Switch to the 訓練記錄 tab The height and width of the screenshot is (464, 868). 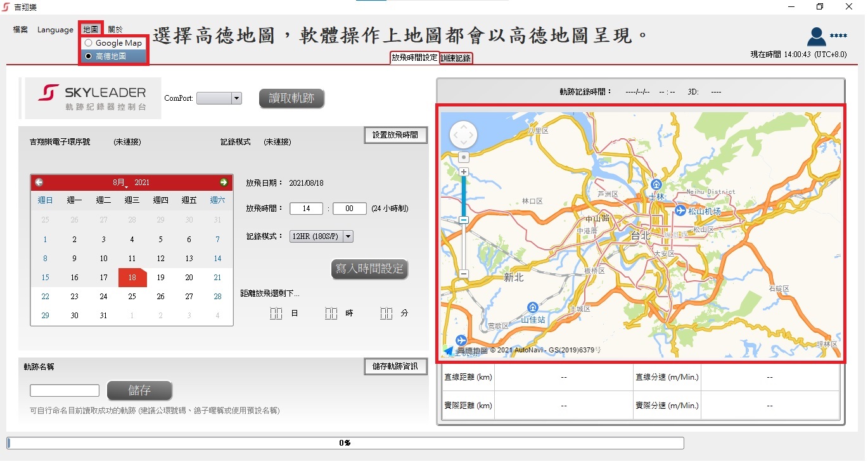pos(456,58)
